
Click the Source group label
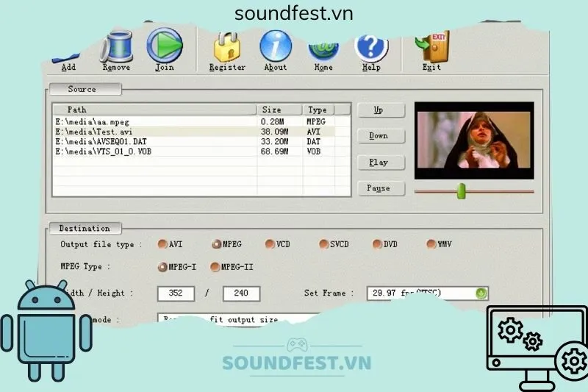point(85,89)
